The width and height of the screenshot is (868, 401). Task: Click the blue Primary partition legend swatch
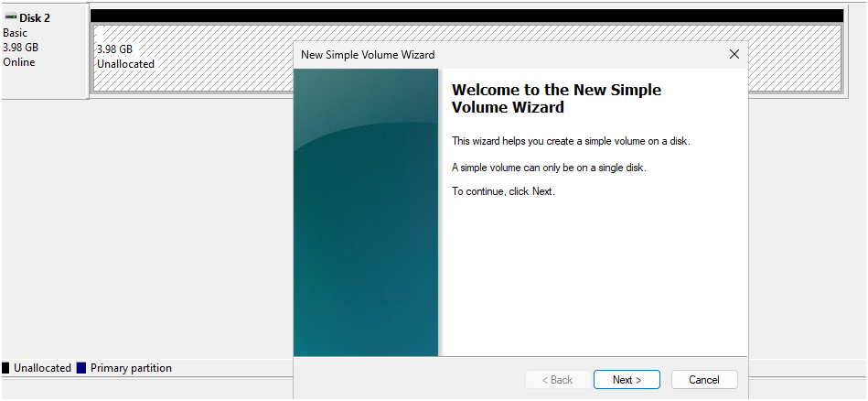81,368
